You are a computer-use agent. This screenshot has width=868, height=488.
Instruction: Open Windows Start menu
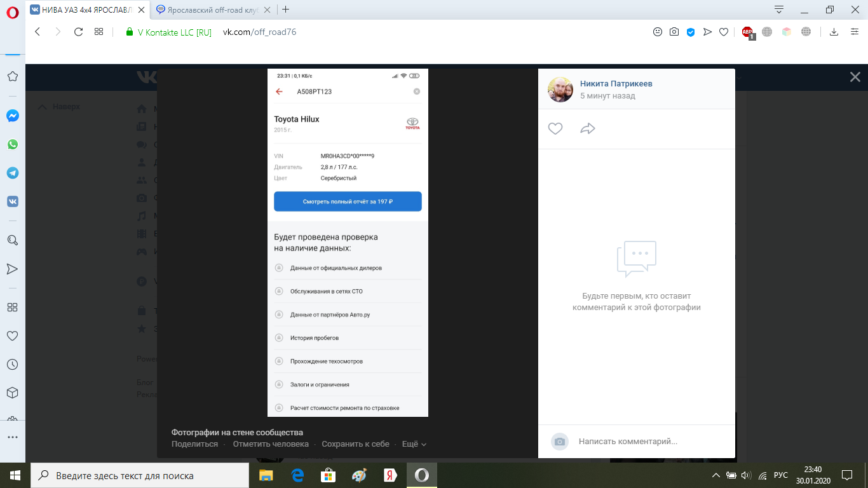pos(15,475)
